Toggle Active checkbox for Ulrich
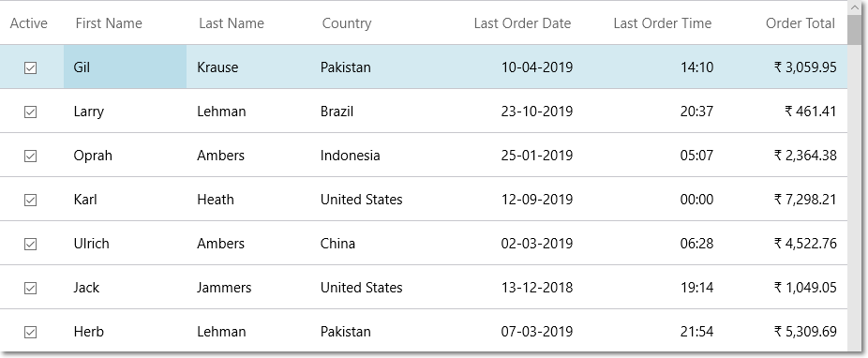The height and width of the screenshot is (358, 868). [x=30, y=244]
